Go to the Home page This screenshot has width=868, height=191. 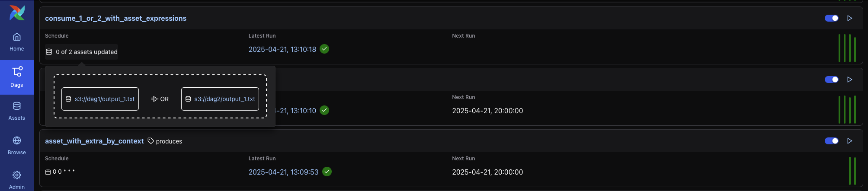click(x=17, y=42)
